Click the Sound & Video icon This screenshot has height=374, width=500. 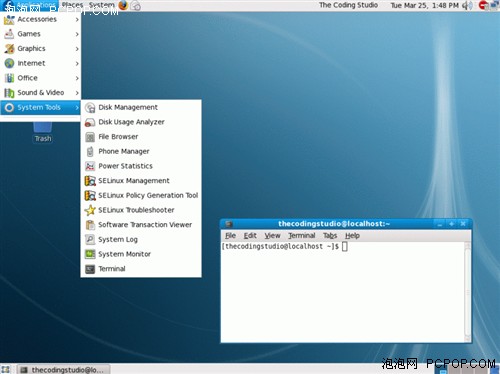click(x=9, y=93)
